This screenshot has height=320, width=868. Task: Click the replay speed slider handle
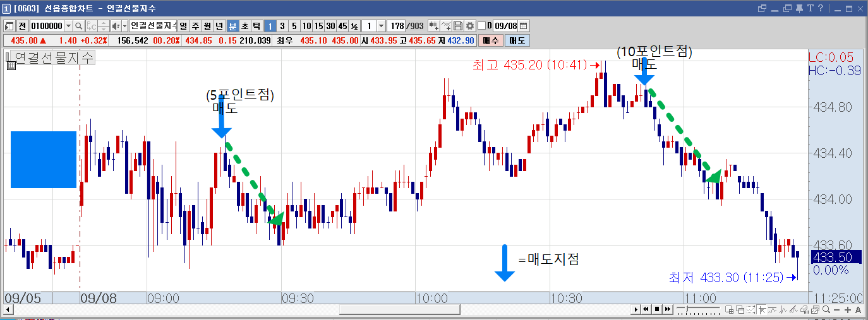(x=687, y=309)
